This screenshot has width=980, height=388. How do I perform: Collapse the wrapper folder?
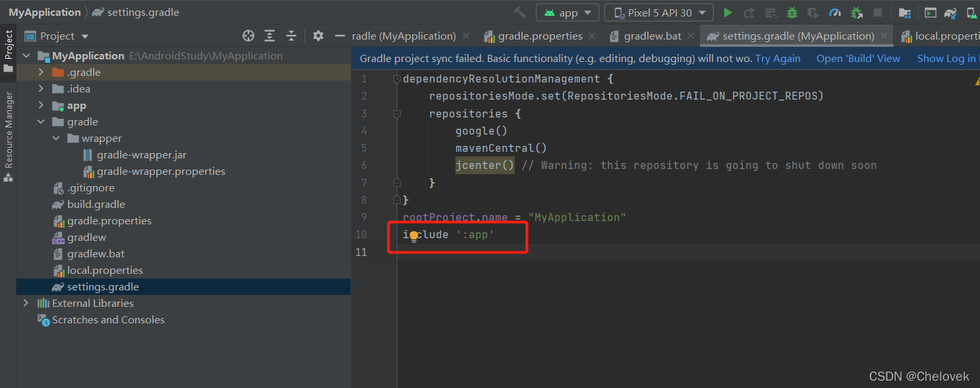[x=55, y=139]
